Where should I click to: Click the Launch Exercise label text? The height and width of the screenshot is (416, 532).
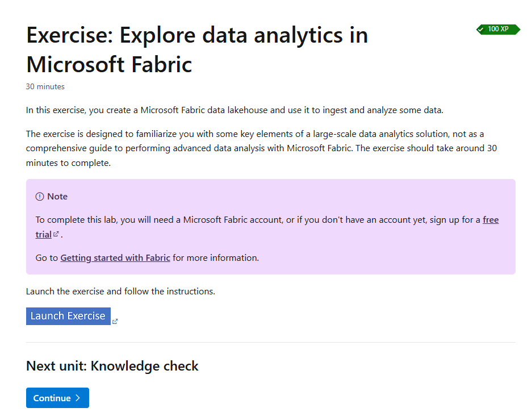[68, 316]
